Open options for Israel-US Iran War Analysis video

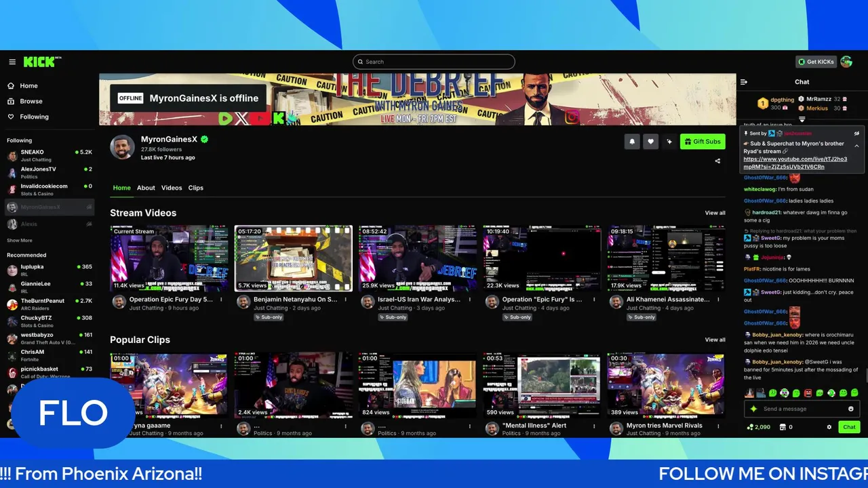(x=469, y=299)
